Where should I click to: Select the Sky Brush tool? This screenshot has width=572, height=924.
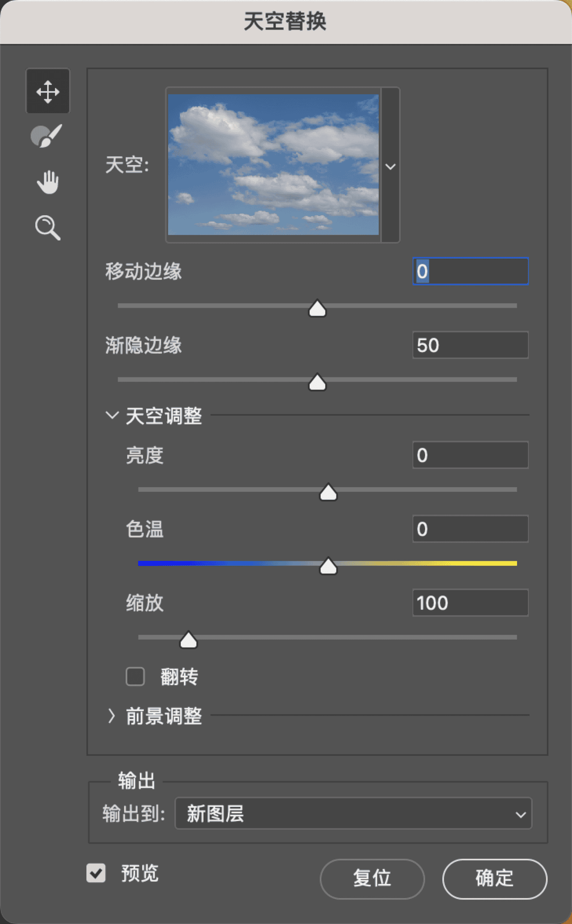click(46, 136)
